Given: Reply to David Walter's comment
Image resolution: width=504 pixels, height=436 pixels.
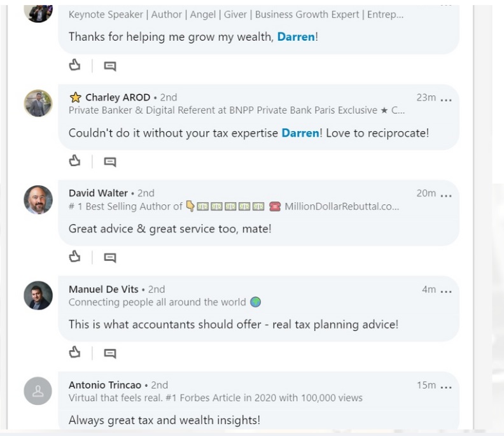Looking at the screenshot, I should (x=110, y=257).
